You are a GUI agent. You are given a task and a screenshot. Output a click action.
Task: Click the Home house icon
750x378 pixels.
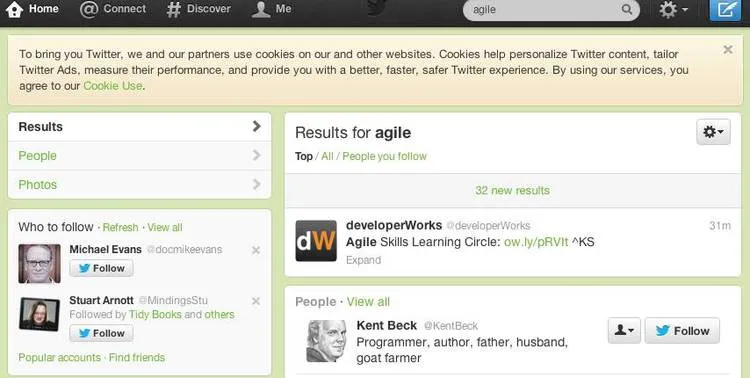14,9
